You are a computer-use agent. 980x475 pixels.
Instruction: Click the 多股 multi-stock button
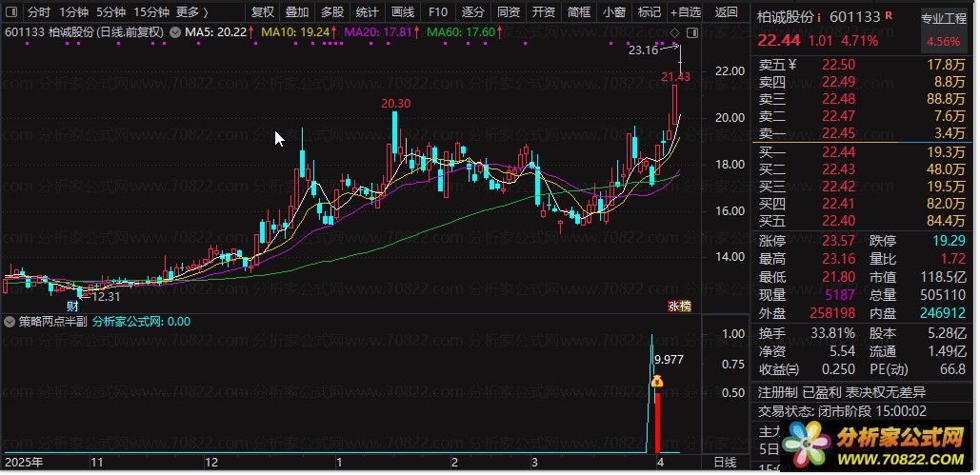pyautogui.click(x=332, y=11)
